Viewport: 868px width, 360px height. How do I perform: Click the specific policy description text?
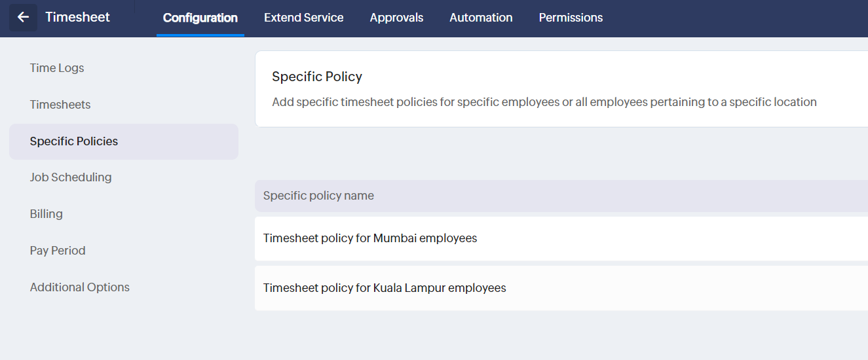(x=544, y=102)
